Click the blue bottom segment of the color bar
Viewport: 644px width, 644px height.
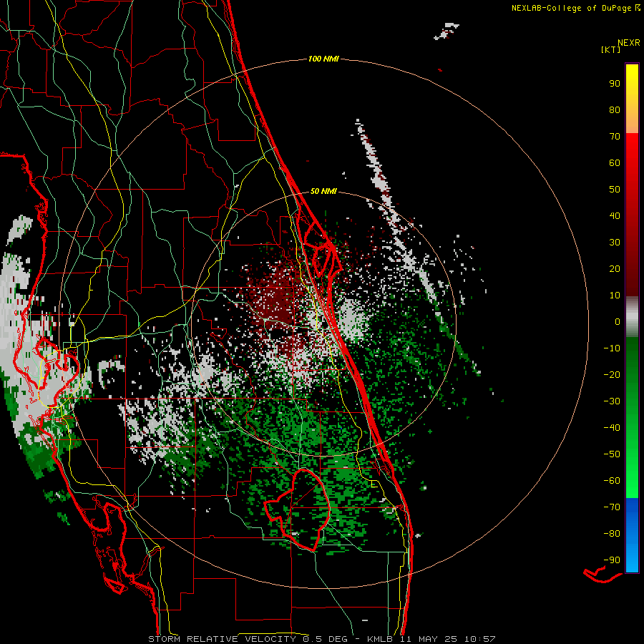coord(632,535)
